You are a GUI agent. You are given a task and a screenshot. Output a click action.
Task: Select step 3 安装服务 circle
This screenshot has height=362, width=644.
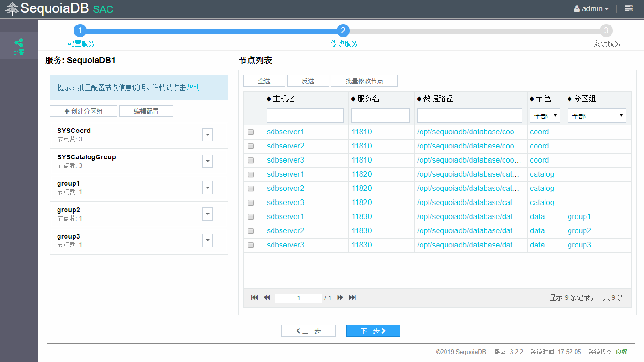click(x=606, y=31)
